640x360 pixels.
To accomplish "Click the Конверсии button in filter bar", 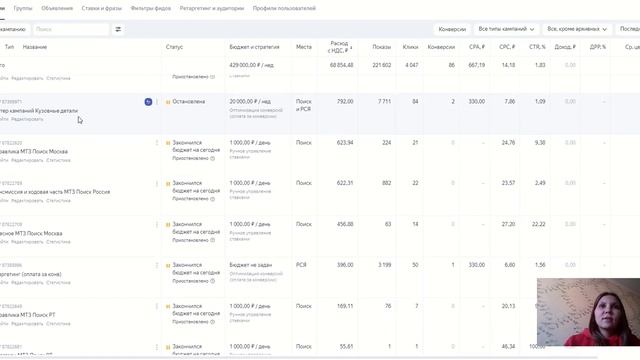I will coord(452,29).
